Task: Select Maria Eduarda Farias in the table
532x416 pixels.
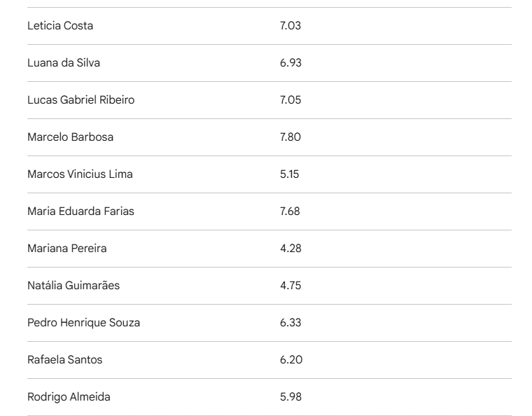Action: point(80,212)
